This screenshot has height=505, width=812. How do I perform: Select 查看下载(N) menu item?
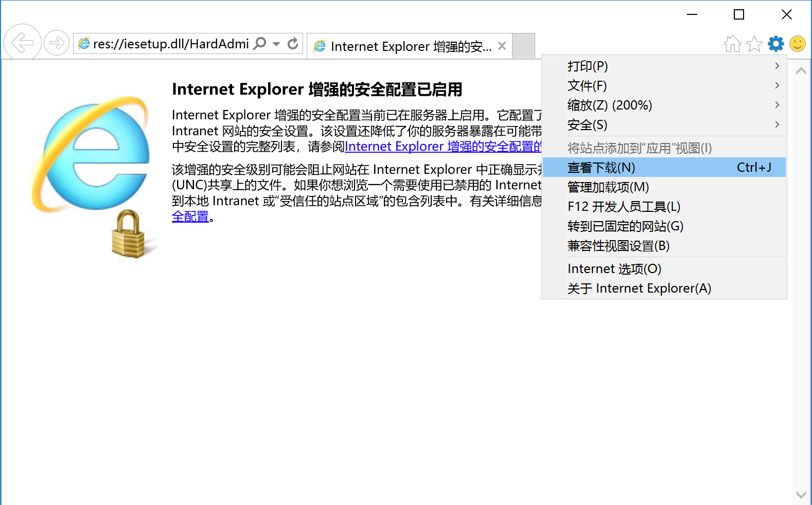click(664, 168)
